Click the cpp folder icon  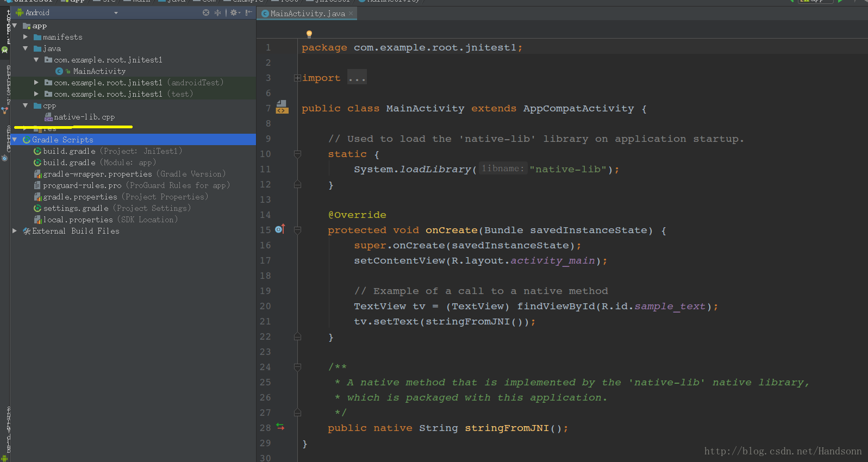38,105
